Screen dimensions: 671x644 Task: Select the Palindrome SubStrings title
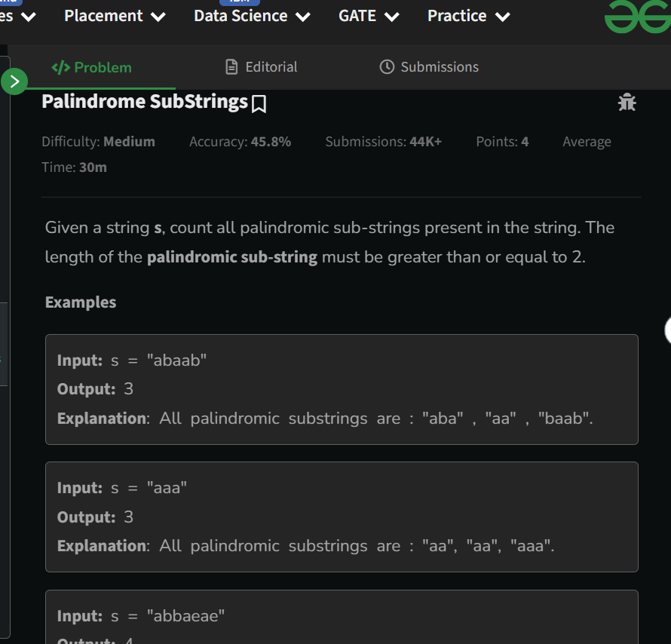[145, 102]
